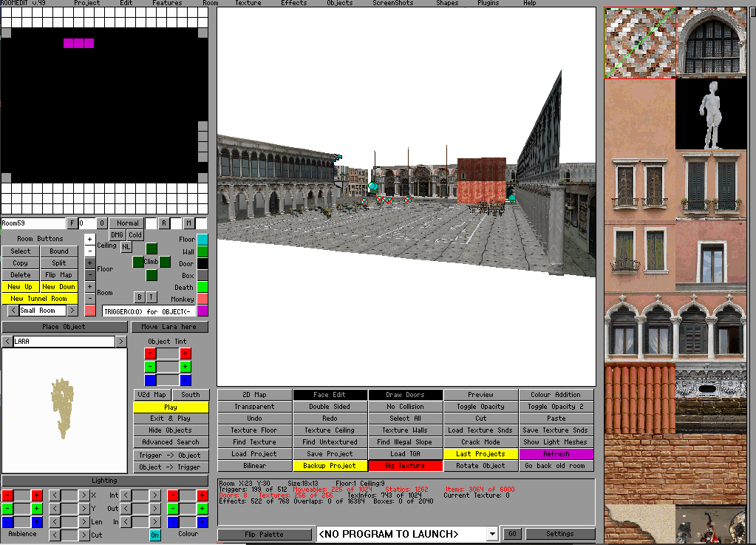Toggle the Cold room flag
The image size is (756, 545).
tap(135, 235)
